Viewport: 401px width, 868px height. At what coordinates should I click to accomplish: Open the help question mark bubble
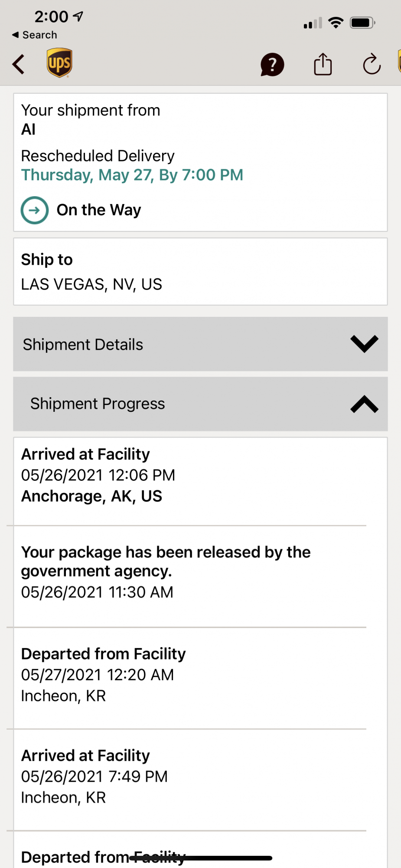point(272,65)
